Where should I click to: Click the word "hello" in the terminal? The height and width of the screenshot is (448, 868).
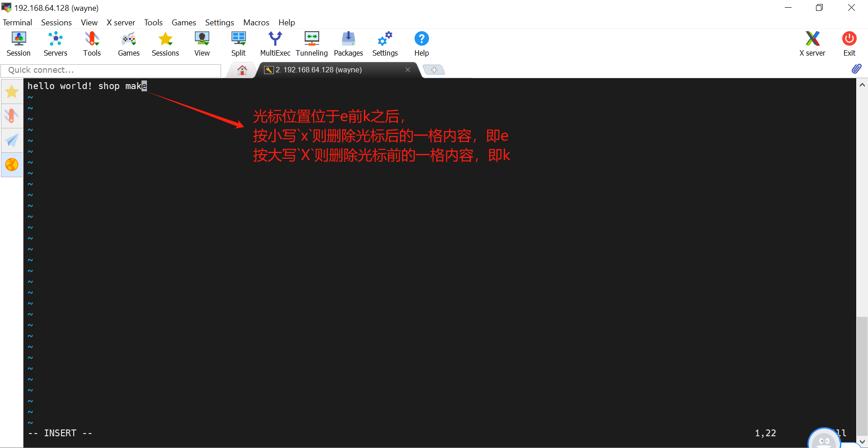pos(41,86)
